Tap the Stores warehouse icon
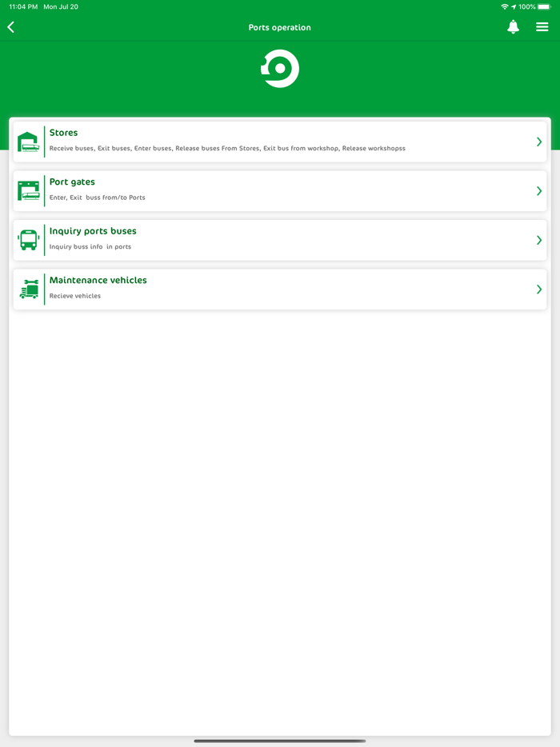560x747 pixels. 28,142
